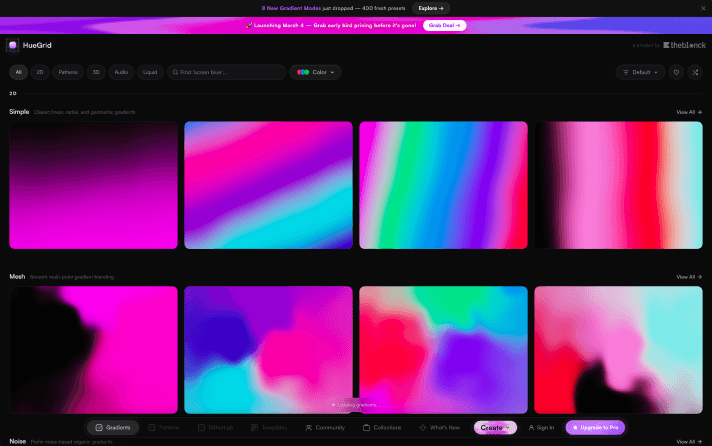The width and height of the screenshot is (712, 446).
Task: Click View All for Mesh section
Action: (x=689, y=277)
